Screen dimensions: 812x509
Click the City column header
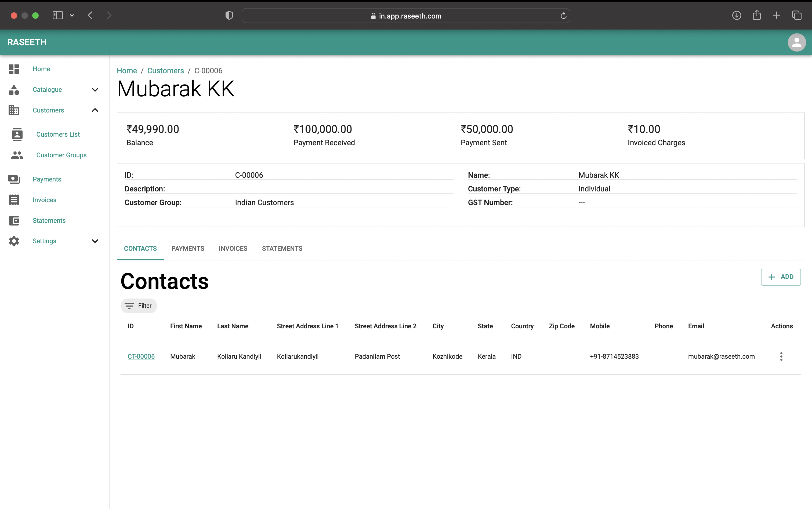coord(438,326)
